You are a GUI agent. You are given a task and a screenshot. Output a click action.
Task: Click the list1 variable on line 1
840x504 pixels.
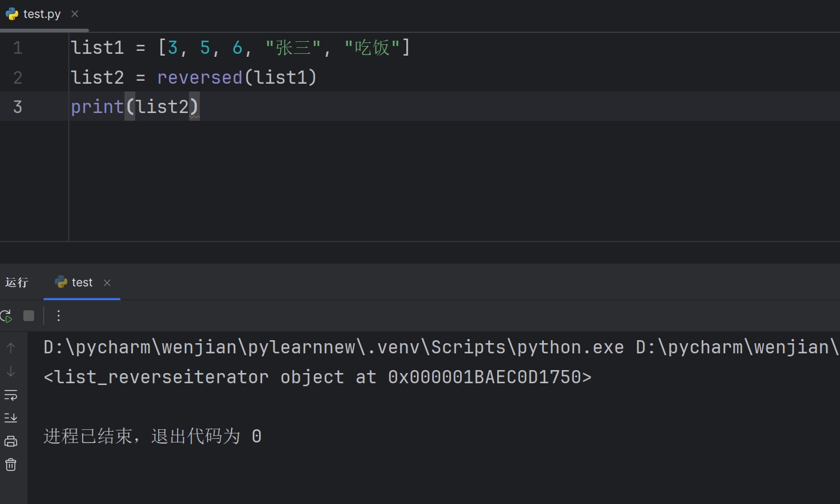coord(98,48)
